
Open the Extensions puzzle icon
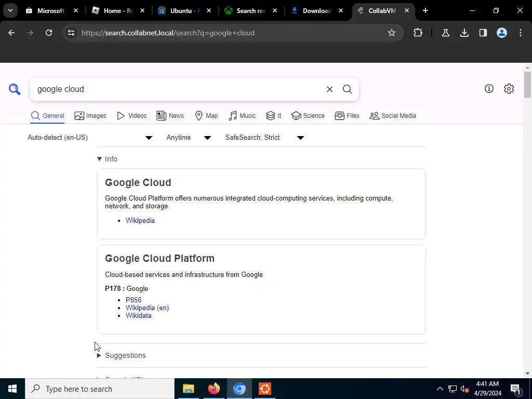pos(418,33)
